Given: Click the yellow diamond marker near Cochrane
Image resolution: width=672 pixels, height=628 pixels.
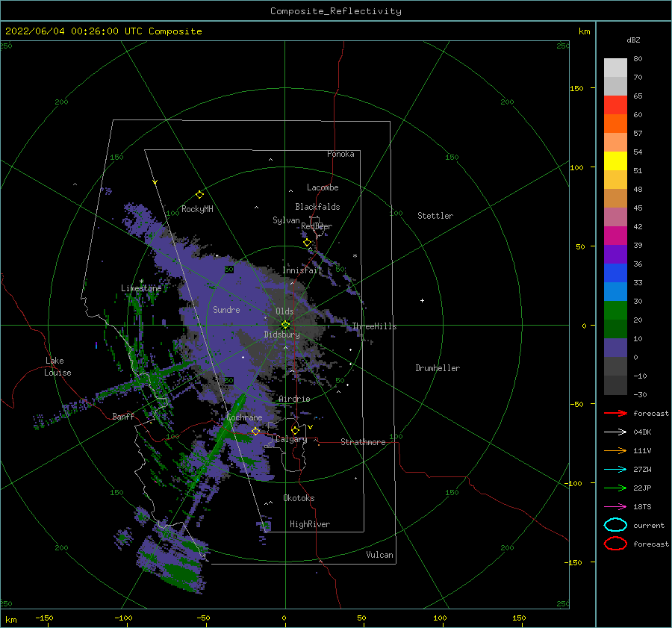Looking at the screenshot, I should click(255, 431).
